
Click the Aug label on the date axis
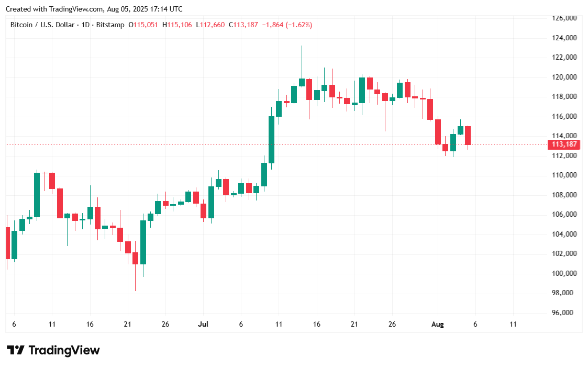coord(437,325)
